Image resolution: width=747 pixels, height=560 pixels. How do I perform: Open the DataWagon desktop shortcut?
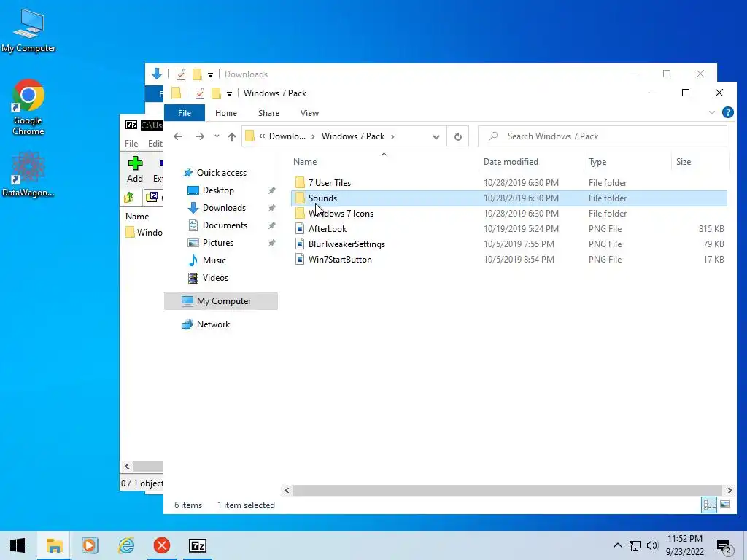[28, 174]
